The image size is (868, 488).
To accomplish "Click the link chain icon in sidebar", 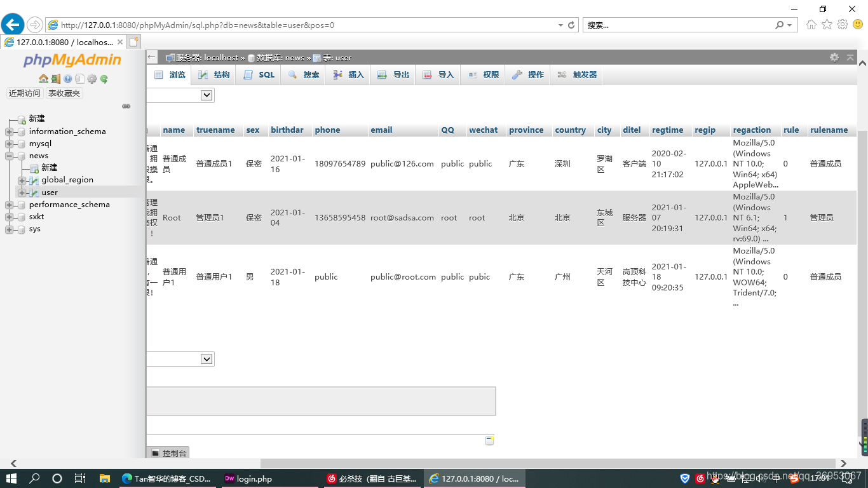I will click(x=126, y=106).
